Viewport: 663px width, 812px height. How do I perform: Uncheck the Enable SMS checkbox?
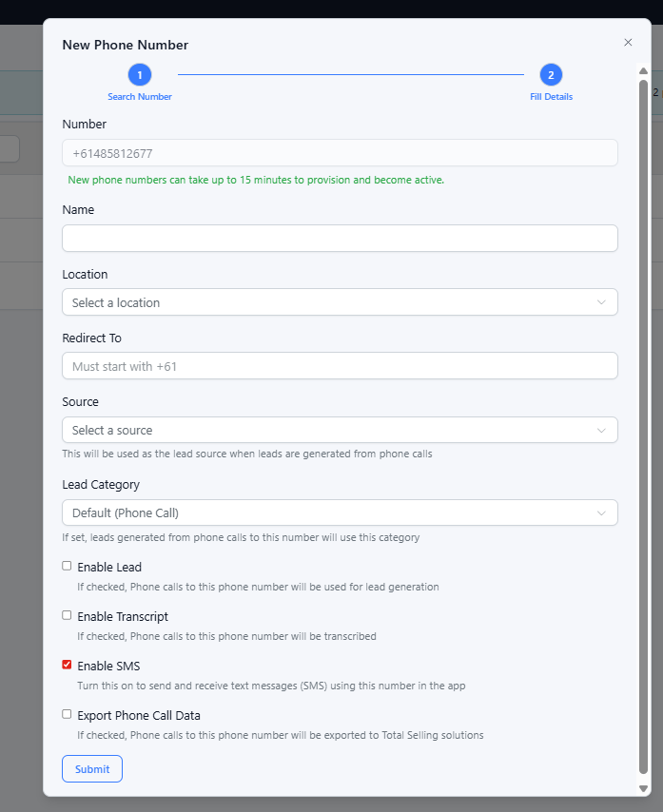(67, 665)
